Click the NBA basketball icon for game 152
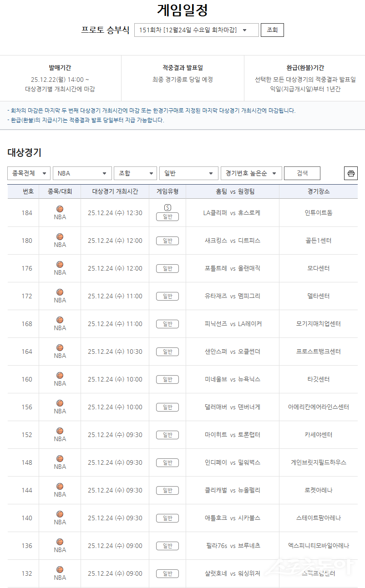365x588 pixels. point(59,432)
